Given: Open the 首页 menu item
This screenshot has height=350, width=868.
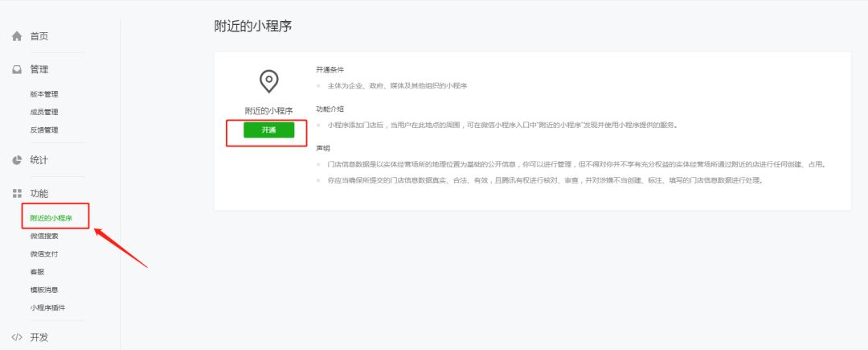Looking at the screenshot, I should point(39,36).
